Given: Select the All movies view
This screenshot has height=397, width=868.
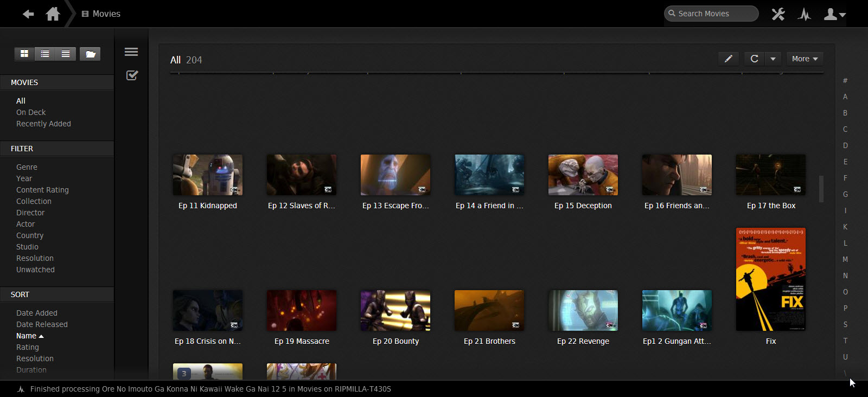Looking at the screenshot, I should (21, 101).
